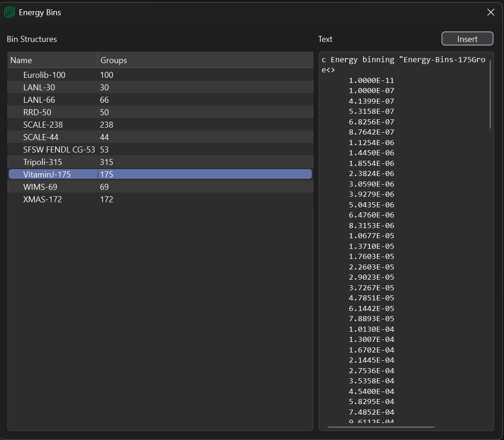Click the groups value 30

coord(104,88)
